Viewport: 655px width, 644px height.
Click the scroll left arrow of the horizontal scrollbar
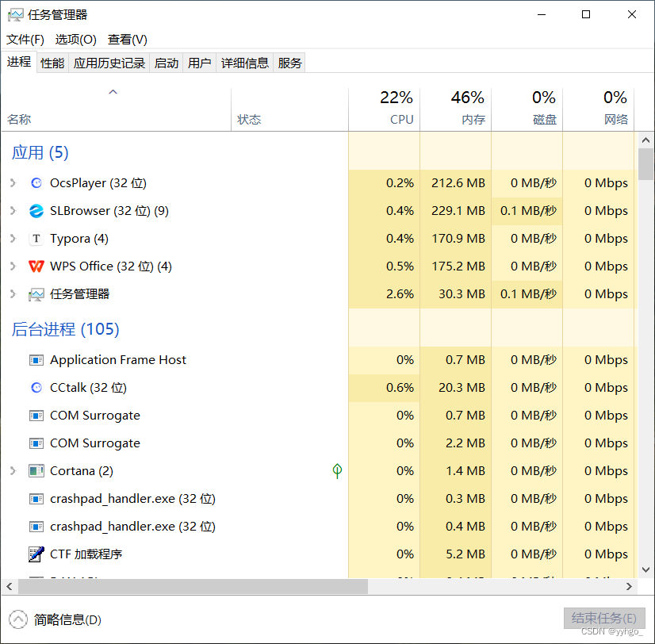10,586
